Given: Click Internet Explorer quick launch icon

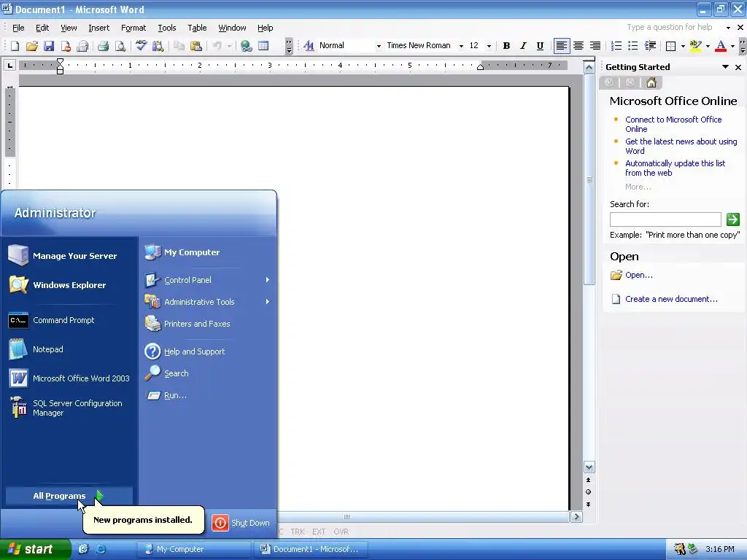Looking at the screenshot, I should (101, 549).
